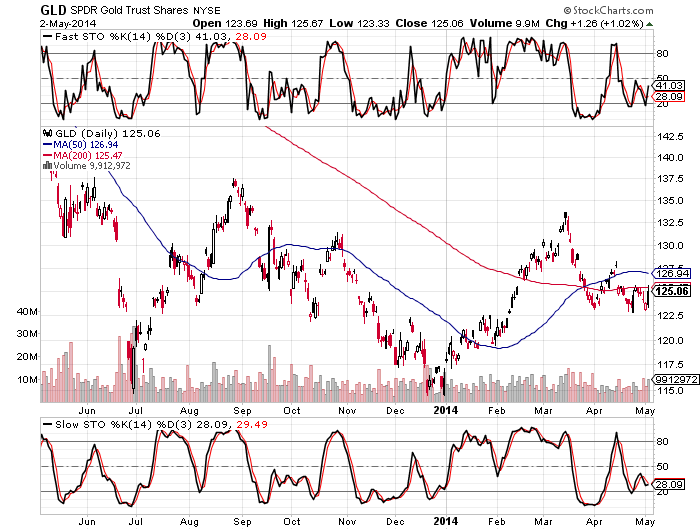
Task: Click the green up-triangle change indicator
Action: pyautogui.click(x=649, y=24)
